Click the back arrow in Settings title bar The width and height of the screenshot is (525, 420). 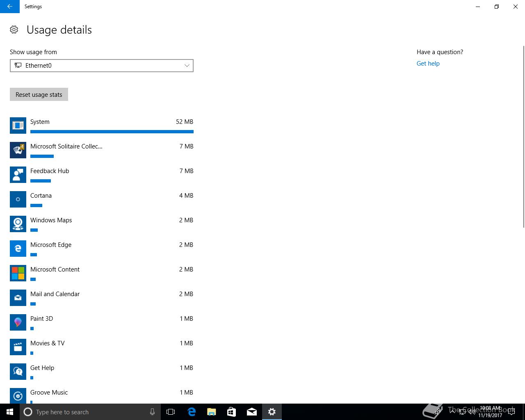click(10, 7)
